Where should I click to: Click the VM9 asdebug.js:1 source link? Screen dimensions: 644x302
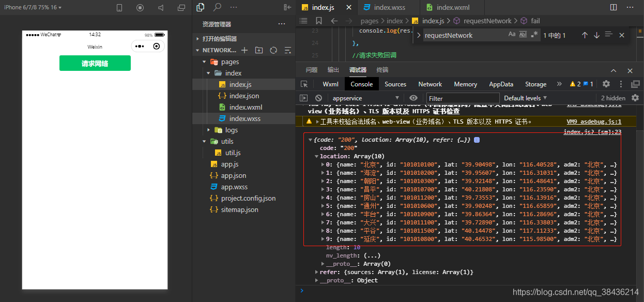tap(594, 122)
